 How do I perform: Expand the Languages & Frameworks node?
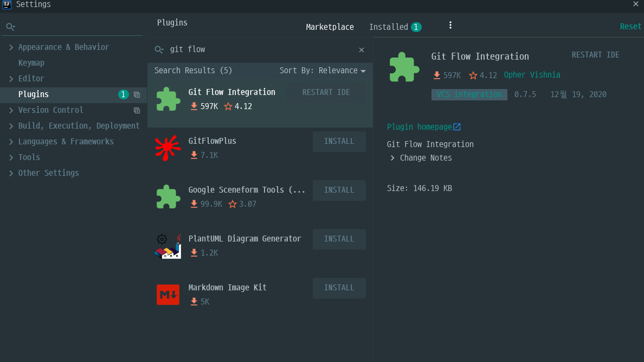point(11,142)
